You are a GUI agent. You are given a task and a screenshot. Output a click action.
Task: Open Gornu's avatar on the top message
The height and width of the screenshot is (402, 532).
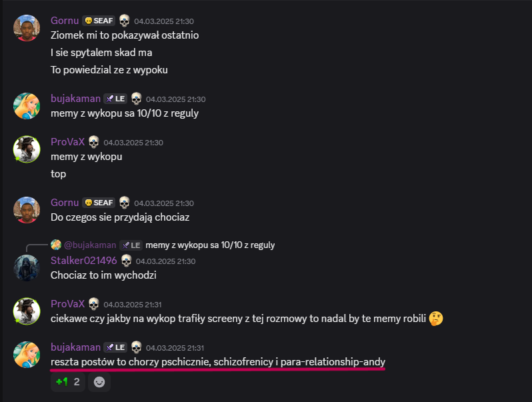(27, 27)
